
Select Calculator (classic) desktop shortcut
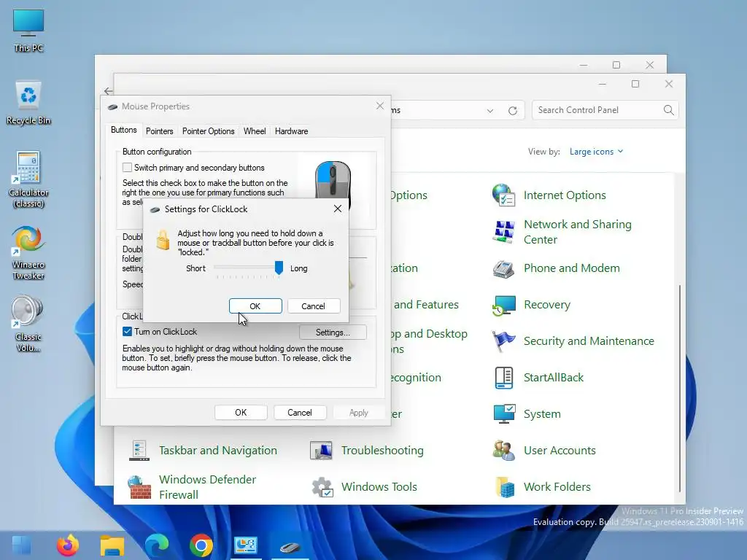[28, 180]
